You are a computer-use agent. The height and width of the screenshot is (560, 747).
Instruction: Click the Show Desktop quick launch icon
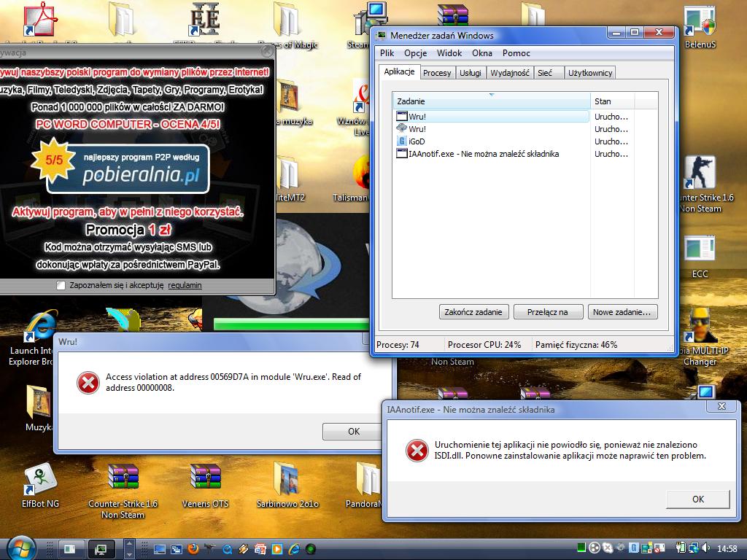click(x=160, y=549)
